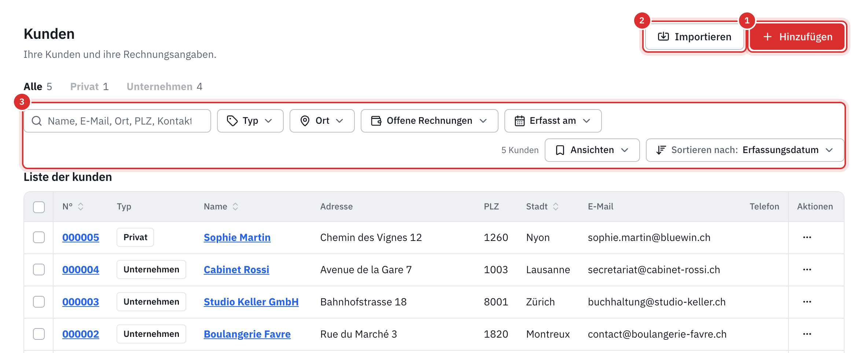This screenshot has width=868, height=353.
Task: Open customer number 000004 link
Action: click(81, 270)
